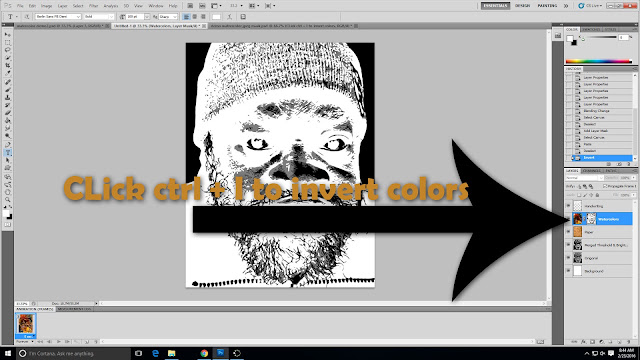Toggle the Propagate Frame 1 checkbox
The height and width of the screenshot is (360, 640).
coord(605,186)
